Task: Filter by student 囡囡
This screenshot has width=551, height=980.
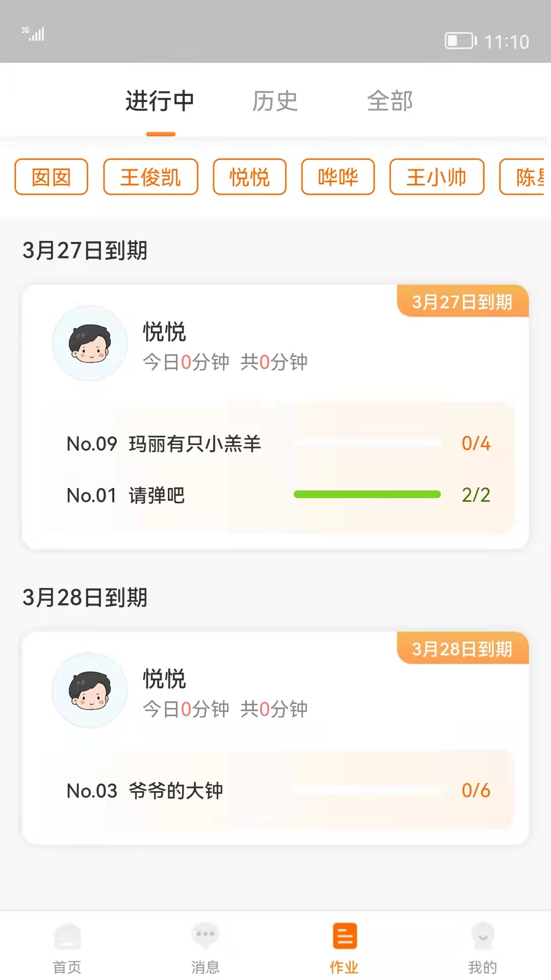Action: (51, 177)
